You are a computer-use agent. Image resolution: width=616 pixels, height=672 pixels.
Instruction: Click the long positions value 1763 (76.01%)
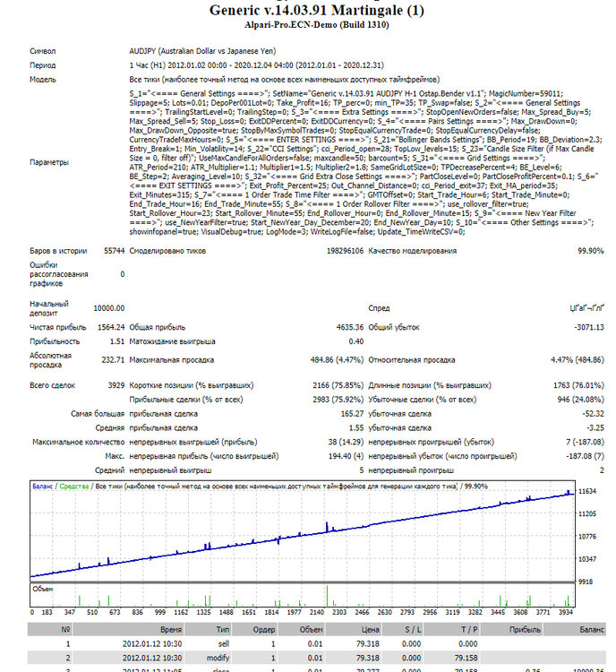[x=578, y=385]
